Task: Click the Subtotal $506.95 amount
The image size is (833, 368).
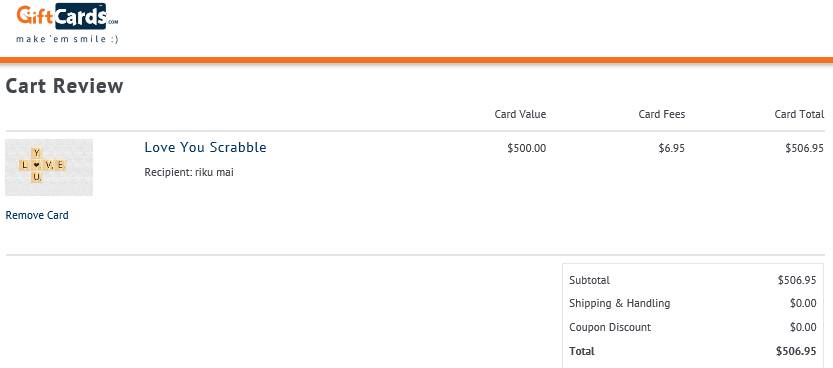Action: click(797, 280)
